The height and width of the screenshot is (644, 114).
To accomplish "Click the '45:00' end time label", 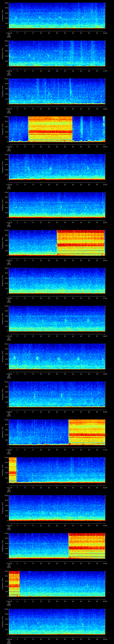I will click(105, 601).
